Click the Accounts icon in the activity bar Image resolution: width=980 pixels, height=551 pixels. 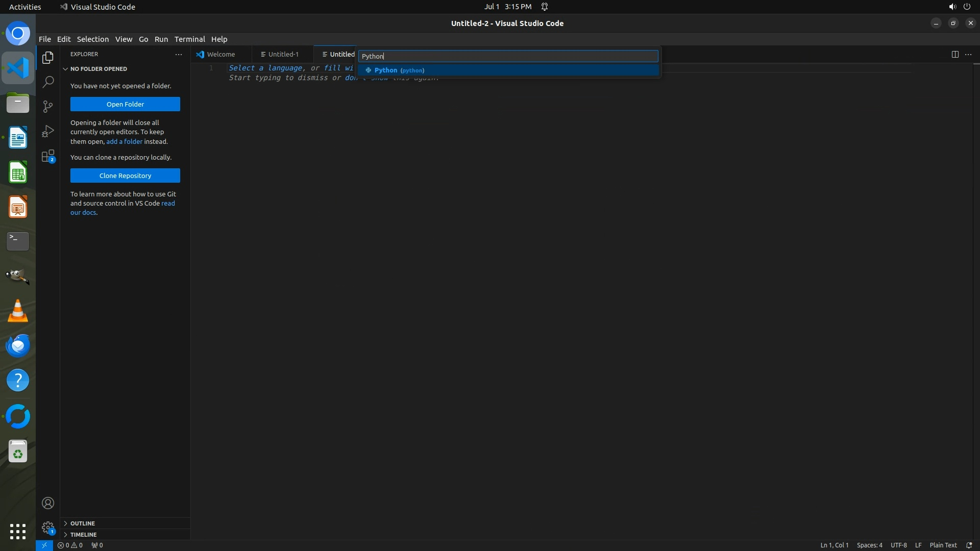click(x=48, y=503)
